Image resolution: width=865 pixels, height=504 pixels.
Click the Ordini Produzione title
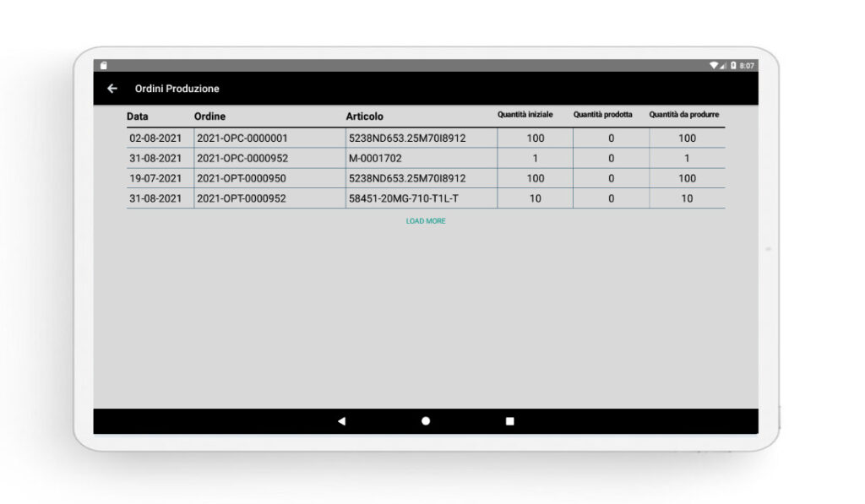coord(177,89)
